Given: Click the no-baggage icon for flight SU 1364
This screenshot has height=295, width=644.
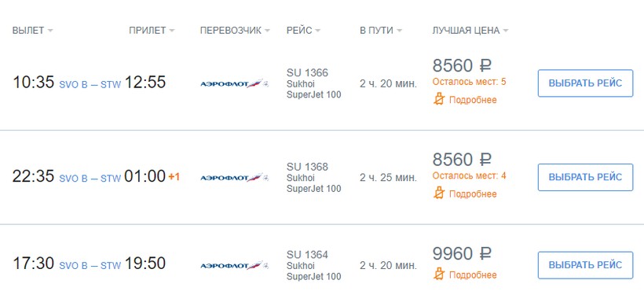Looking at the screenshot, I should coord(439,275).
